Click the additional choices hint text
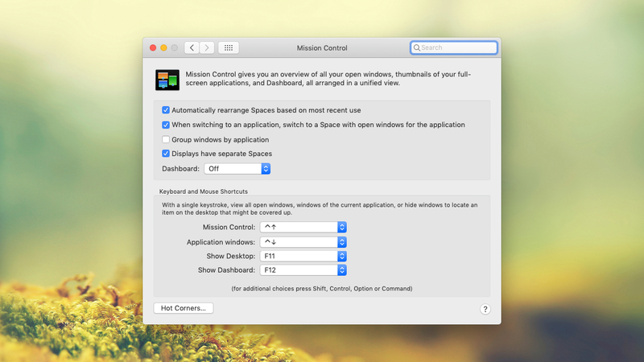 pyautogui.click(x=322, y=289)
